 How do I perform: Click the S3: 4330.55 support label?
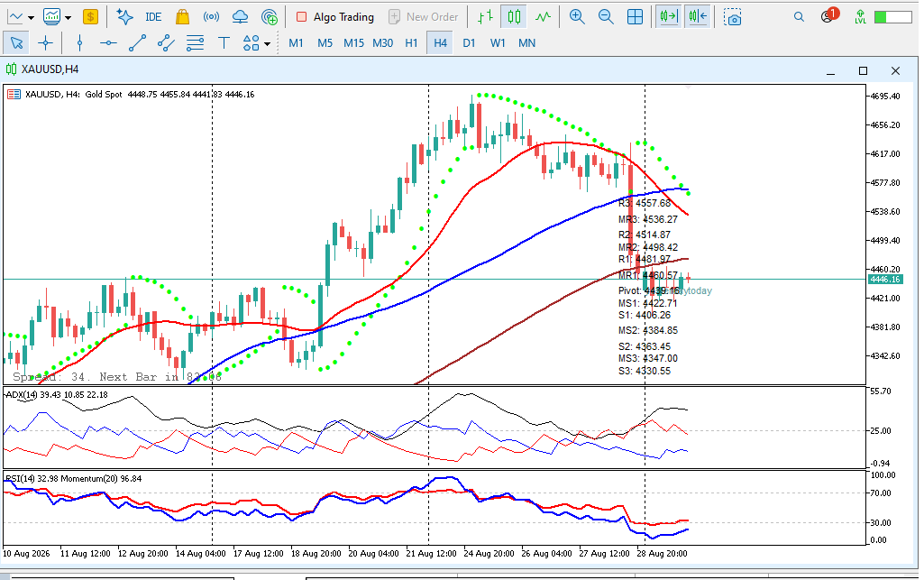tap(645, 371)
